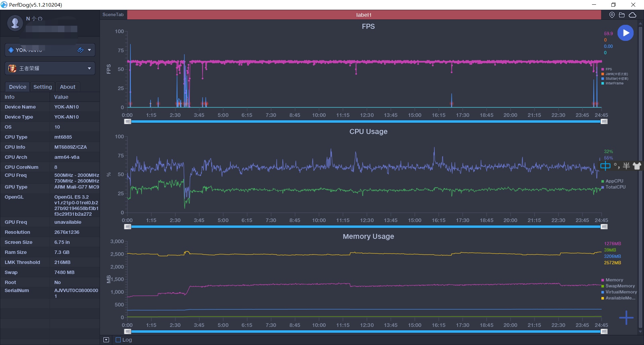
Task: Click the CPU Usage chart right range slider handle
Action: [604, 227]
